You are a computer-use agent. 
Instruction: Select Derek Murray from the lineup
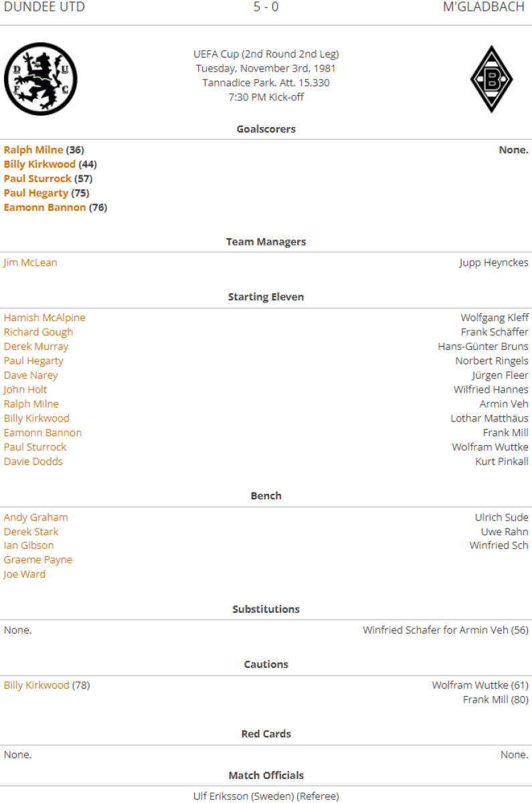tap(36, 347)
